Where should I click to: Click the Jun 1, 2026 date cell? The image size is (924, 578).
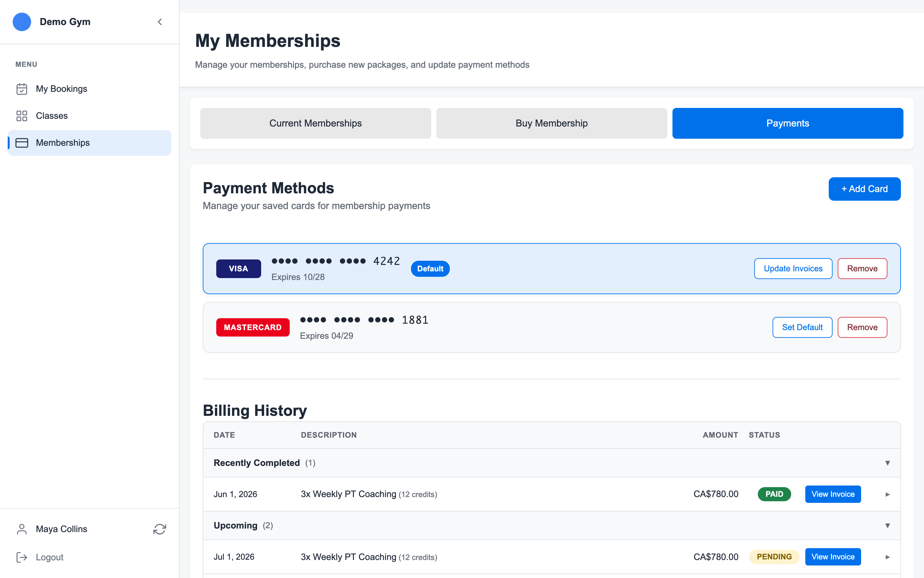pos(235,494)
